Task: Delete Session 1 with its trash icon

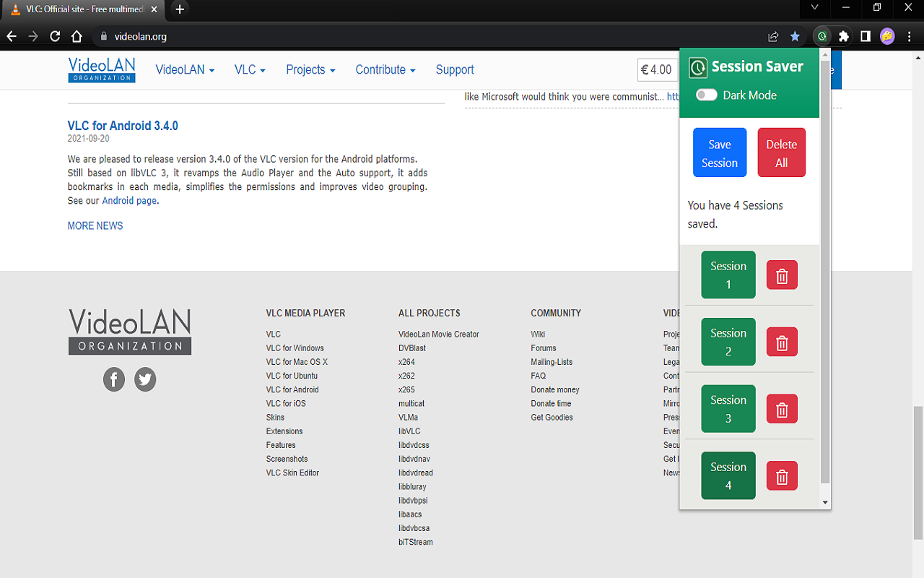Action: click(782, 275)
